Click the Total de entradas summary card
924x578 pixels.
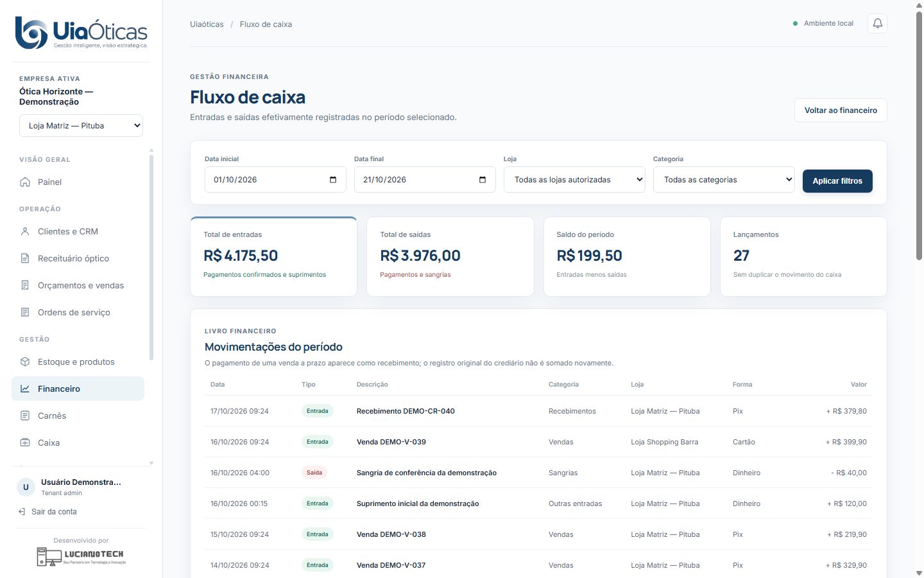(x=273, y=256)
